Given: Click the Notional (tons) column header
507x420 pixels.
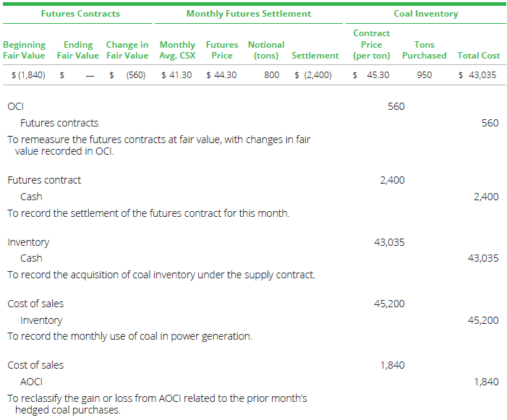Looking at the screenshot, I should (265, 50).
